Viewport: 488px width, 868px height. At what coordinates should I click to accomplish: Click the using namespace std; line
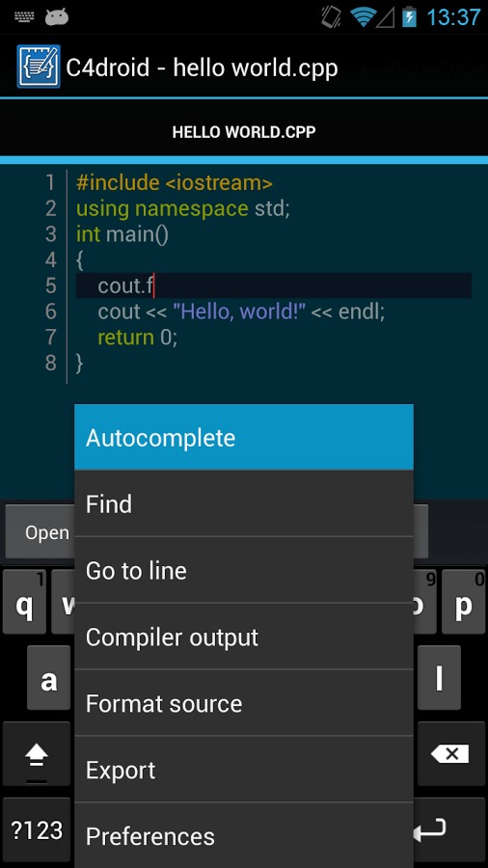[x=183, y=208]
